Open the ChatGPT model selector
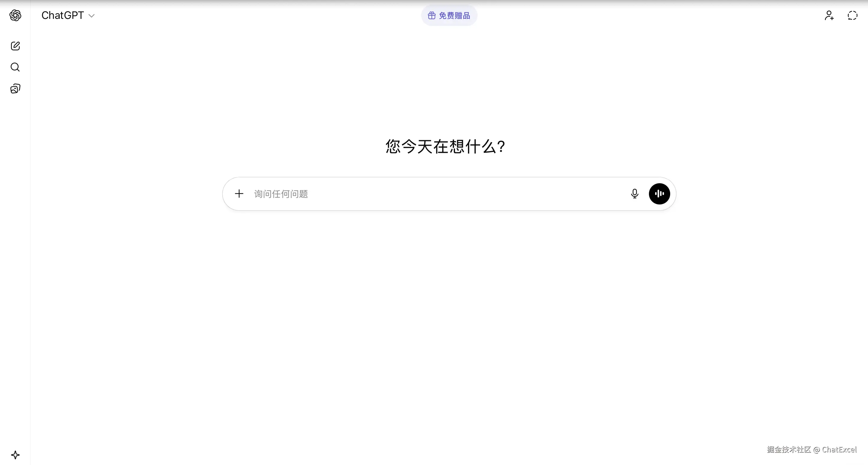Viewport: 868px width, 465px height. pyautogui.click(x=63, y=15)
